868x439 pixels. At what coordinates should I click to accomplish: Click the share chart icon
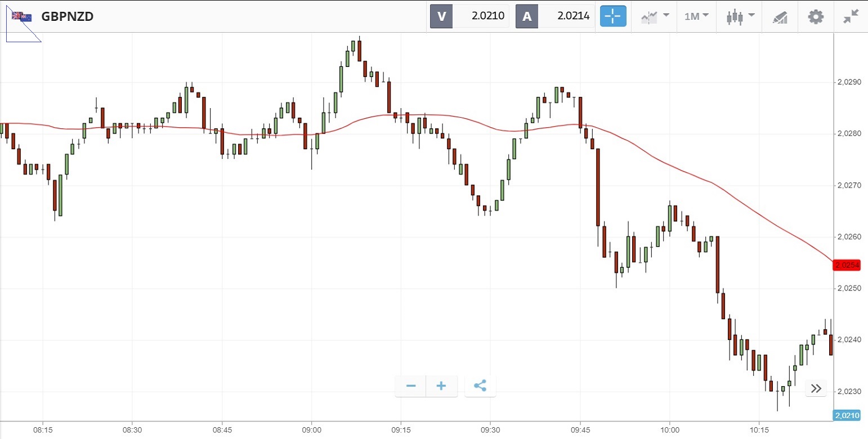[480, 386]
